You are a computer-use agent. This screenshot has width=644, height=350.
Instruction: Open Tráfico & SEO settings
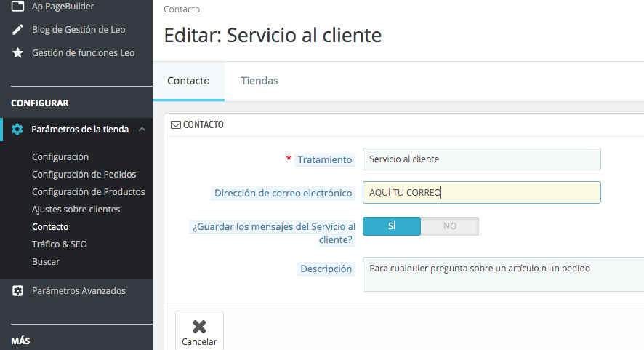[60, 244]
